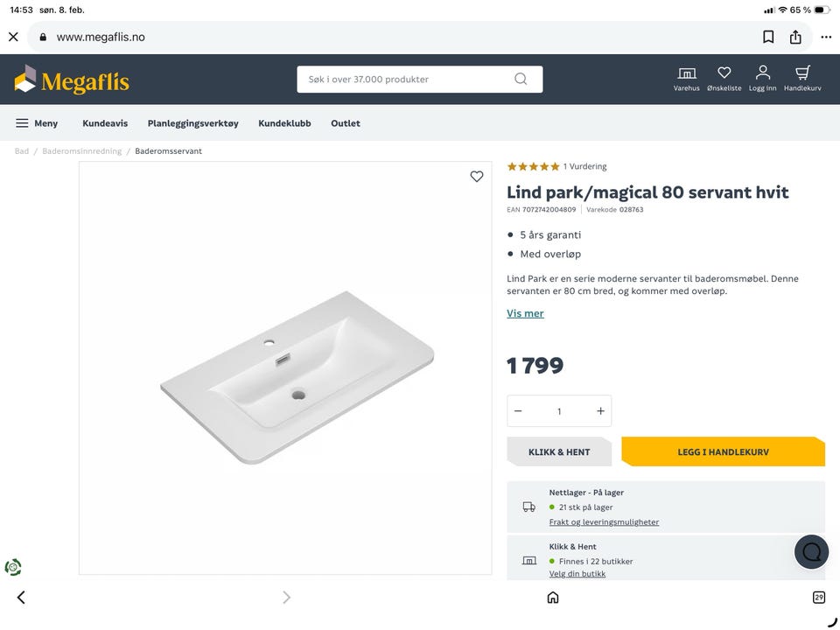
Task: Open the Handlekurv shopping cart
Action: click(x=802, y=73)
